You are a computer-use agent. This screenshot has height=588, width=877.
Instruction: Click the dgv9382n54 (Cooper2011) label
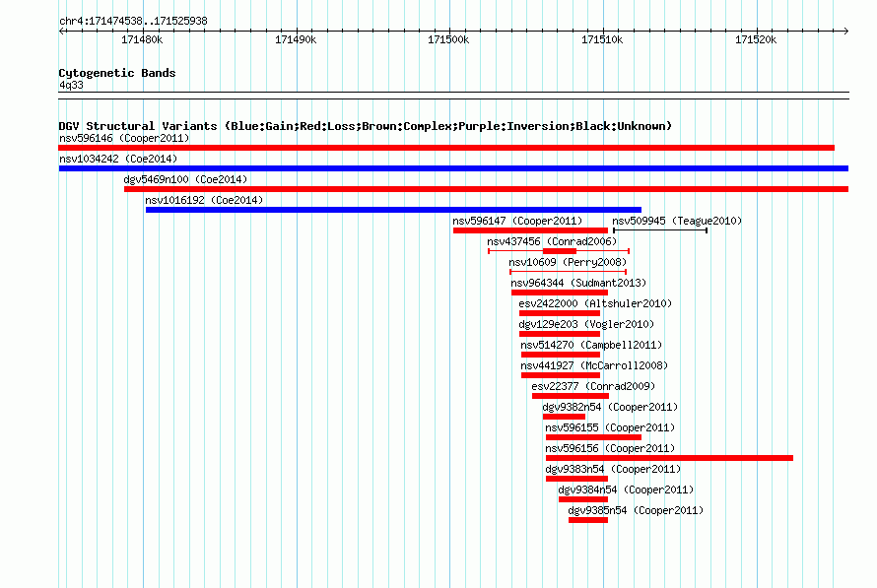(x=610, y=407)
